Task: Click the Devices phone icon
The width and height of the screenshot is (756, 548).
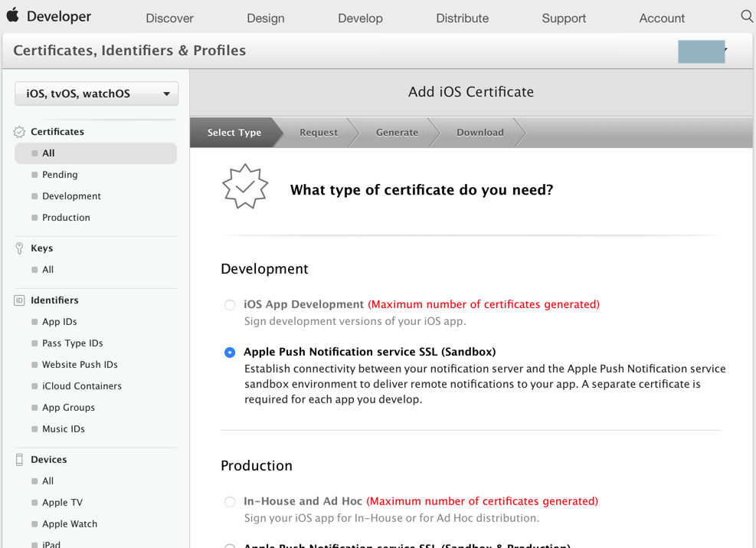Action: (19, 460)
